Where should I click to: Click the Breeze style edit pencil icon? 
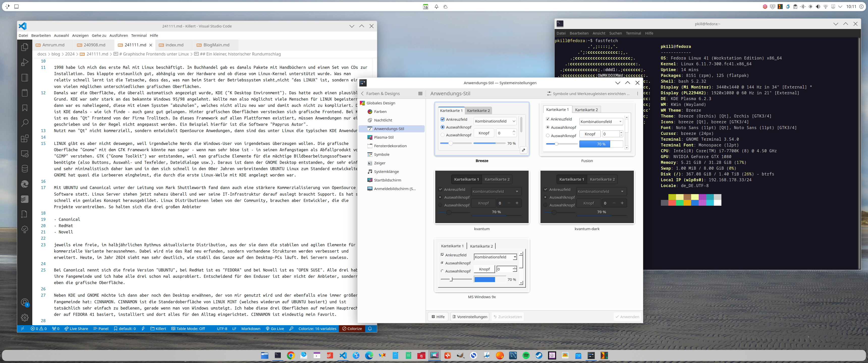tap(523, 150)
